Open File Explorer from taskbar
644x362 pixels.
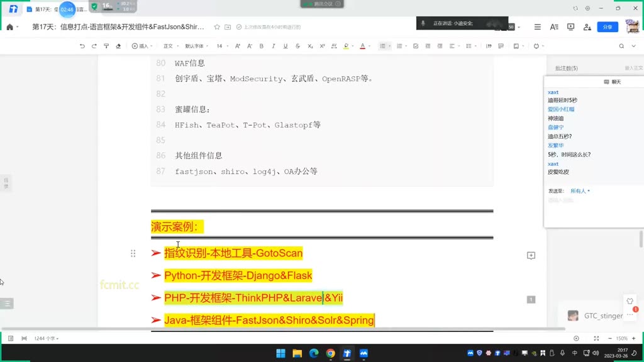point(297,353)
